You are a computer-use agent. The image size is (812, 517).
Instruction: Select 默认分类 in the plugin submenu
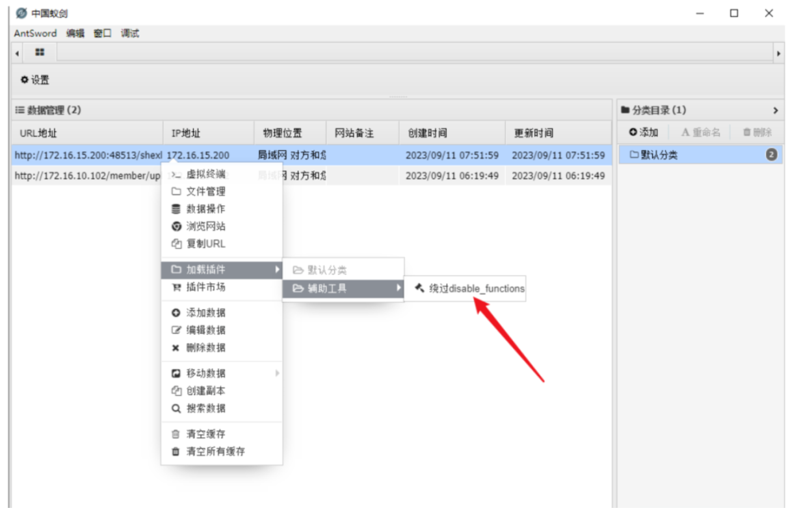tap(343, 270)
